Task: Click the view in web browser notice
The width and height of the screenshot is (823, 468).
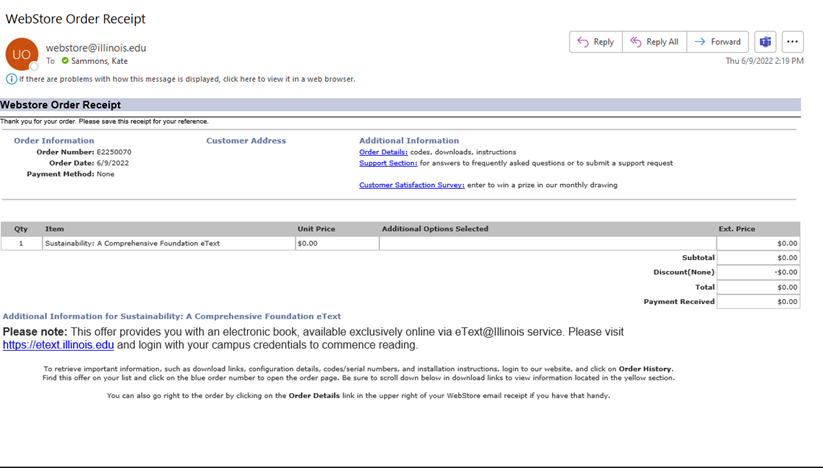Action: (187, 79)
